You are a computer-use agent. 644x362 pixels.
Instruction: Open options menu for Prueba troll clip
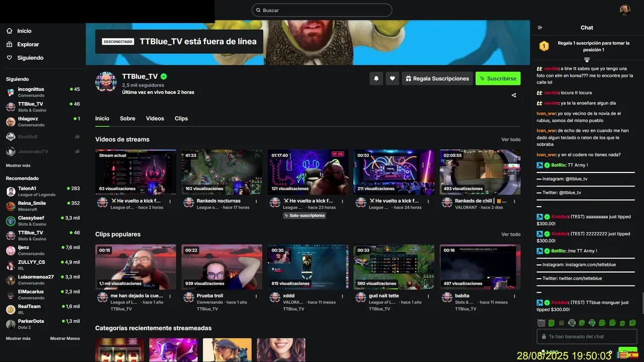point(256,296)
